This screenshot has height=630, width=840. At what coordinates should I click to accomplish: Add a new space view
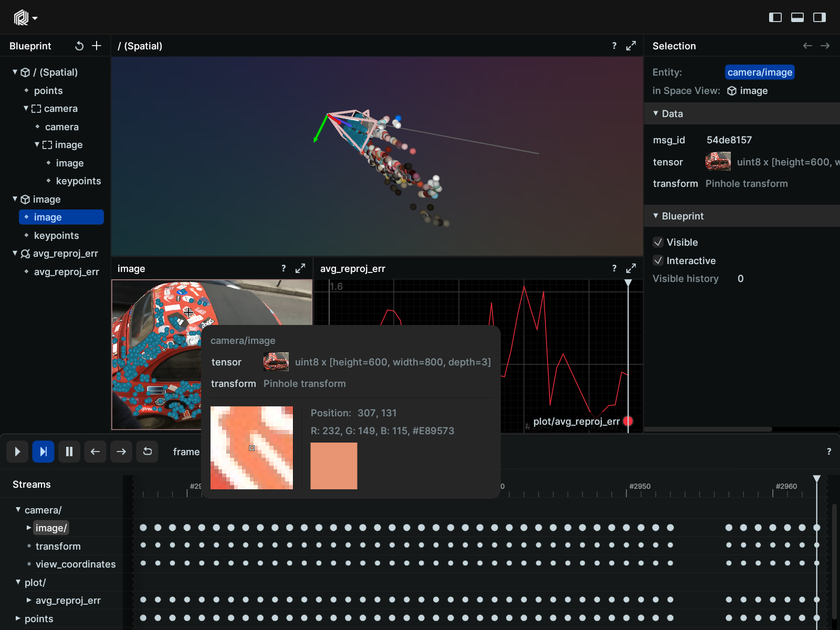click(x=97, y=46)
